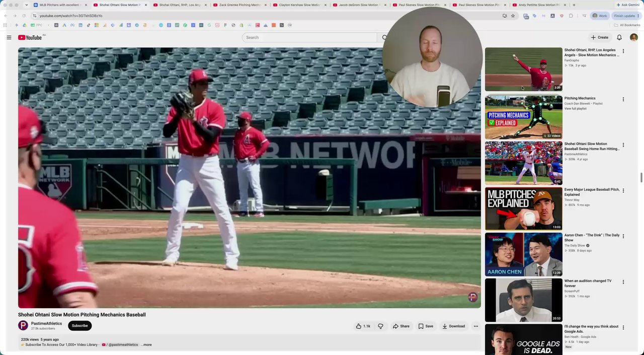Open the PPC bookmark folder

point(36,25)
